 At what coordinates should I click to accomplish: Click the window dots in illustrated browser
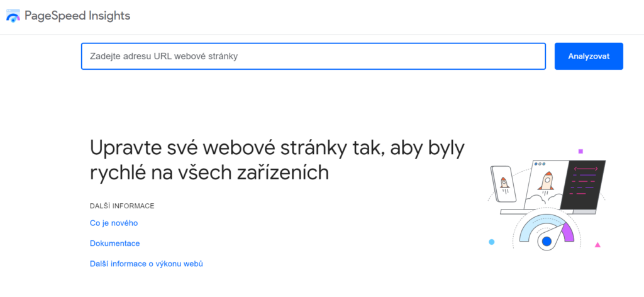point(540,164)
